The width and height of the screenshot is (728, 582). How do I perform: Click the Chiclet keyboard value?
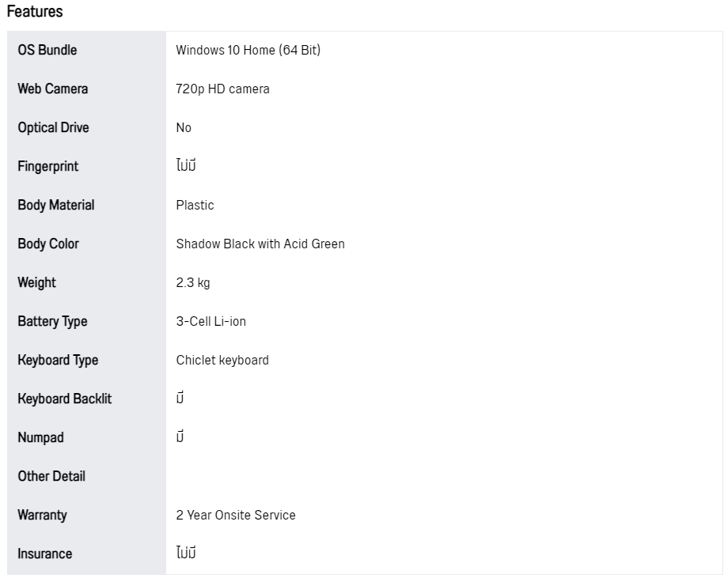pyautogui.click(x=222, y=361)
